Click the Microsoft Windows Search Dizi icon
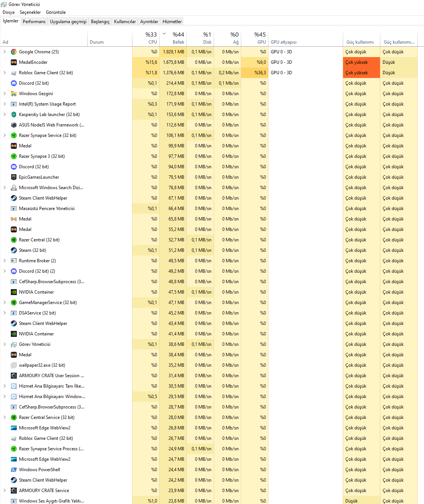 pos(14,188)
